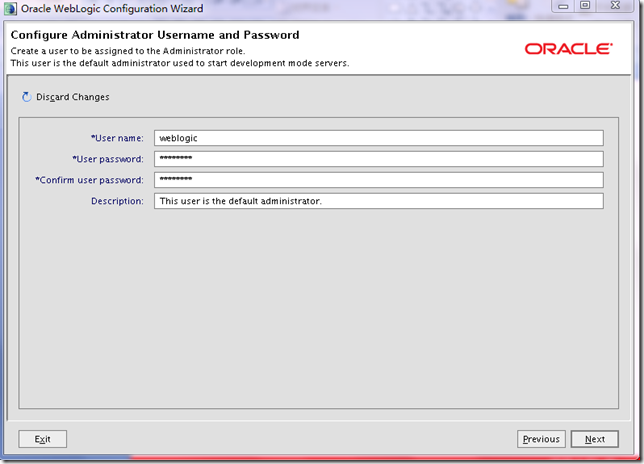Image resolution: width=644 pixels, height=464 pixels.
Task: Focus the User name field containing weblogic
Action: pos(379,138)
